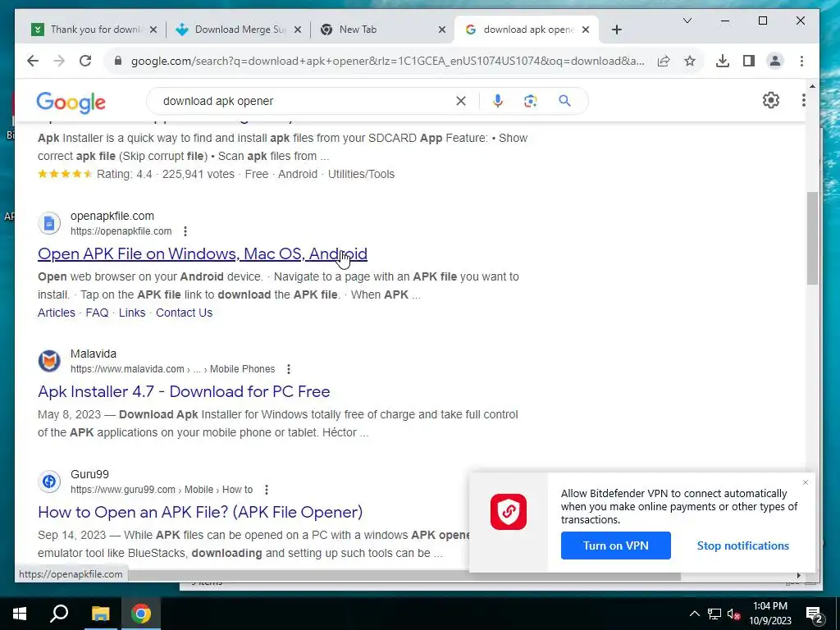Click Guru99 site favicon
This screenshot has height=630, width=840.
pos(49,482)
